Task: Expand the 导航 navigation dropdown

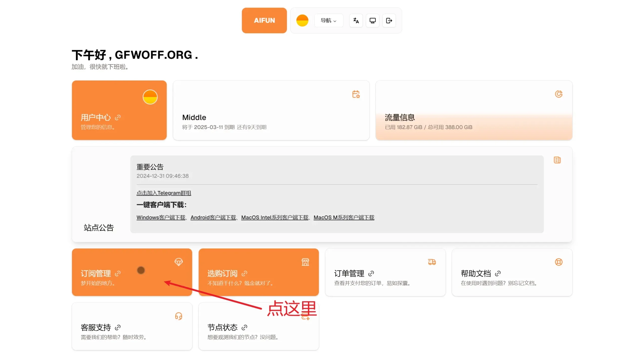Action: [x=328, y=20]
